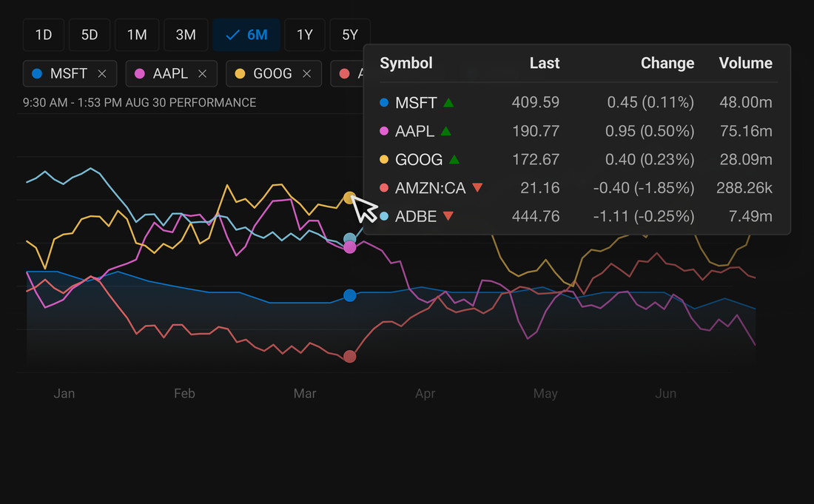This screenshot has width=814, height=504.
Task: Click the red AMZN data point on chart
Action: pyautogui.click(x=350, y=357)
